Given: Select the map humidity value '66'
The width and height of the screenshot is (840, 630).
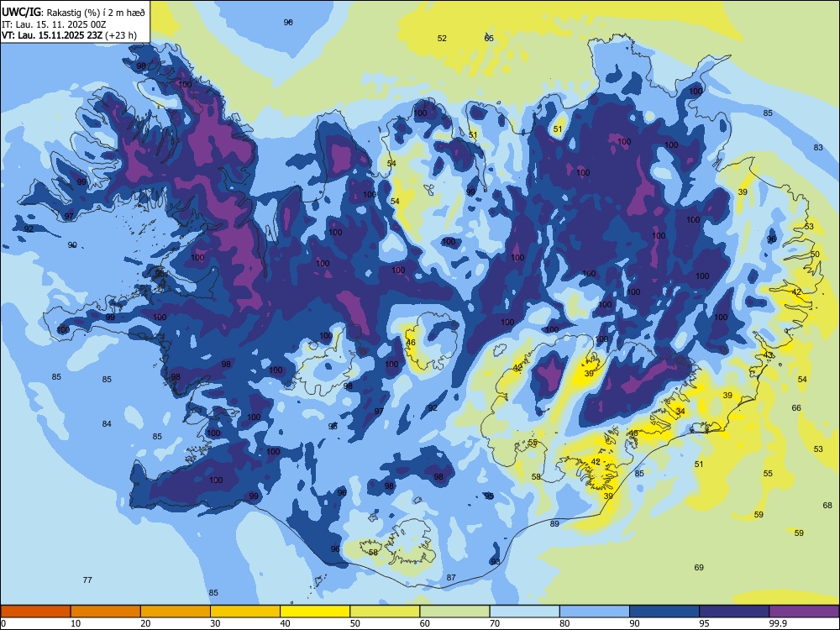Looking at the screenshot, I should click(796, 407).
